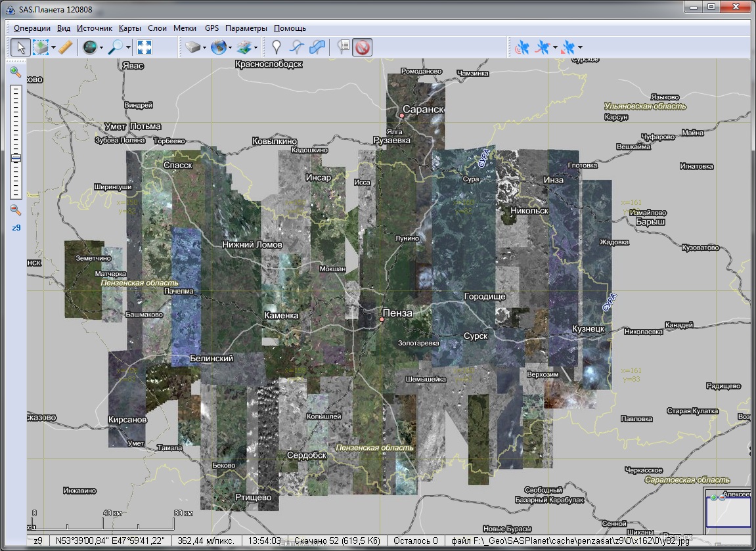Click the Пенза city label on map

point(397,313)
